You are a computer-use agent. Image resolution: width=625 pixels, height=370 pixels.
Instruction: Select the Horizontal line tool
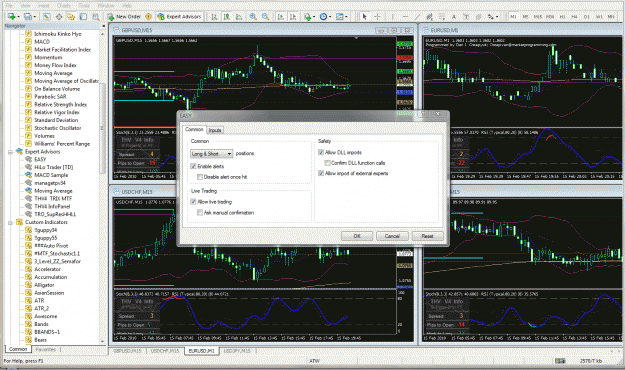point(405,16)
